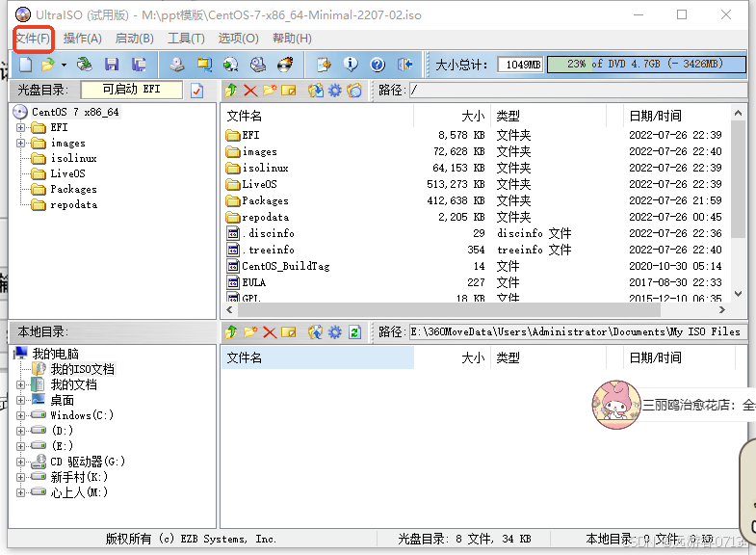
Task: Expand 我的文档 node in local tree
Action: click(x=20, y=384)
